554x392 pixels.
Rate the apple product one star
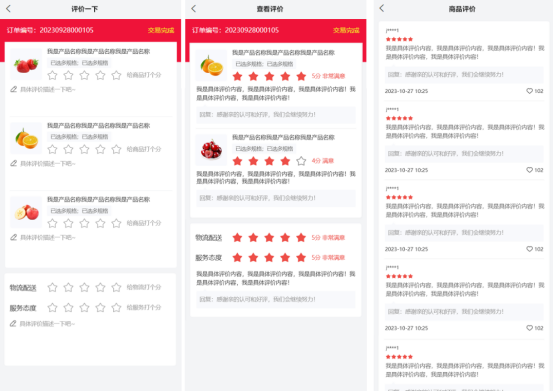pyautogui.click(x=52, y=223)
